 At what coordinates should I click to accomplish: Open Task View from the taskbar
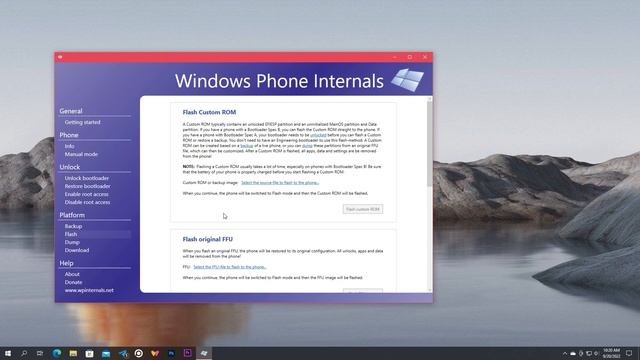(40, 353)
